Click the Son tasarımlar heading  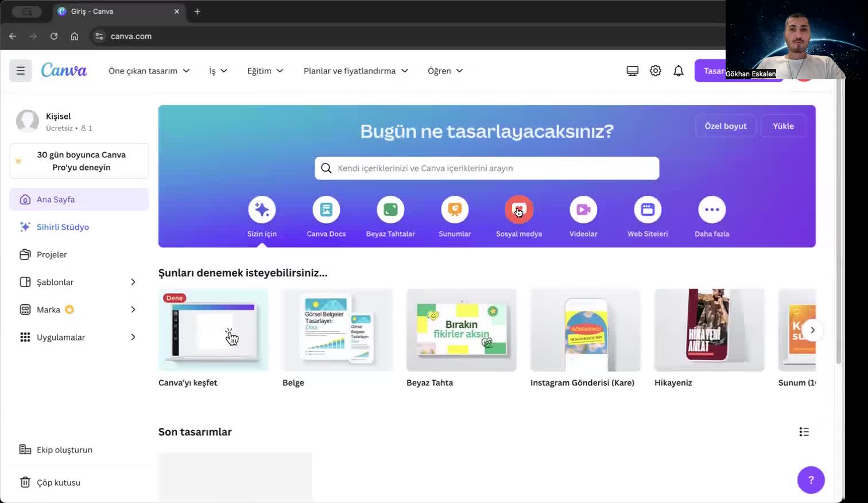point(195,432)
